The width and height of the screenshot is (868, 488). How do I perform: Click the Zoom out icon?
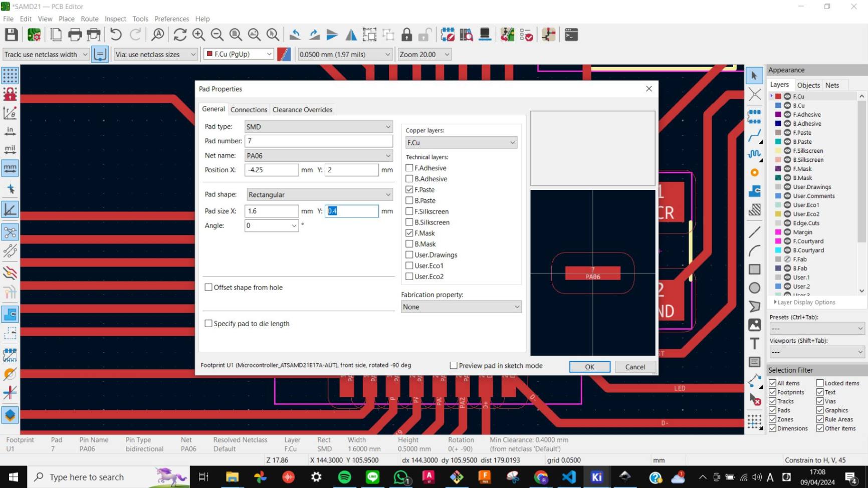coord(217,35)
